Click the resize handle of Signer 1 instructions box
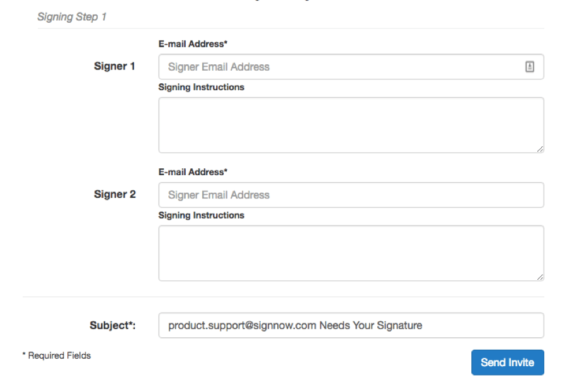The image size is (567, 392). click(x=540, y=149)
